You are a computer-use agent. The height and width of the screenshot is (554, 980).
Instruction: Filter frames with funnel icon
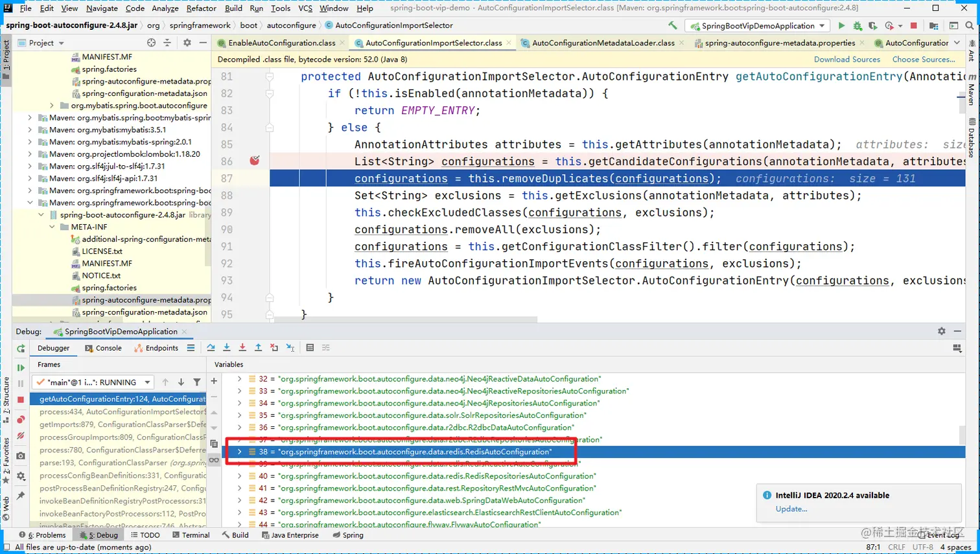(x=197, y=382)
